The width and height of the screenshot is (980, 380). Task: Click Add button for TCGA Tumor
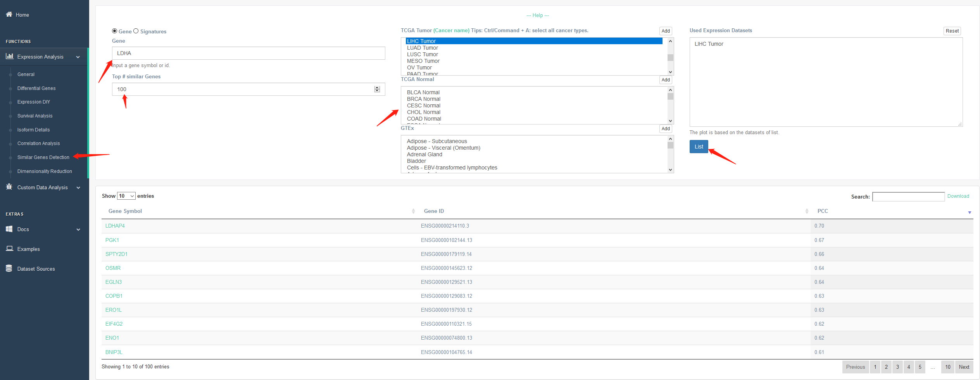pyautogui.click(x=666, y=31)
